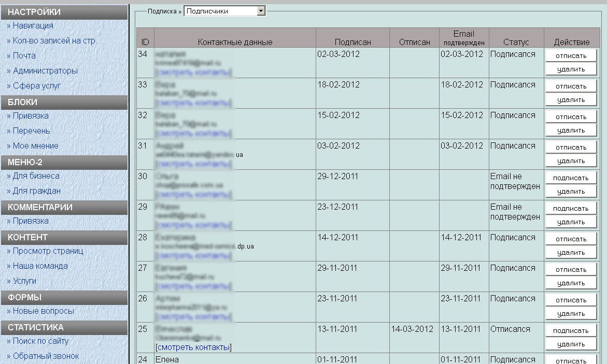Click удалить for subscriber ID 26
The width and height of the screenshot is (607, 364).
coord(571,314)
